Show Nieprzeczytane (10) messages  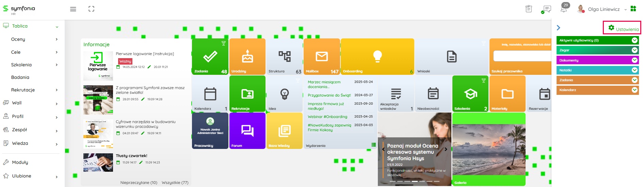tap(139, 183)
